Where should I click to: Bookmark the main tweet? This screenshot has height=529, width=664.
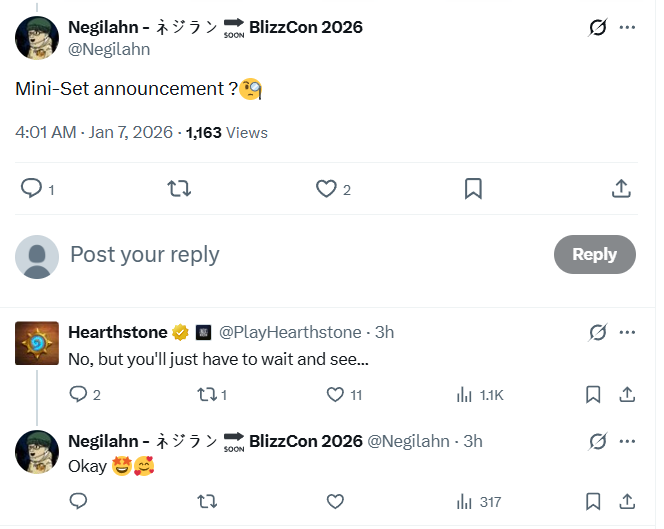pos(474,188)
